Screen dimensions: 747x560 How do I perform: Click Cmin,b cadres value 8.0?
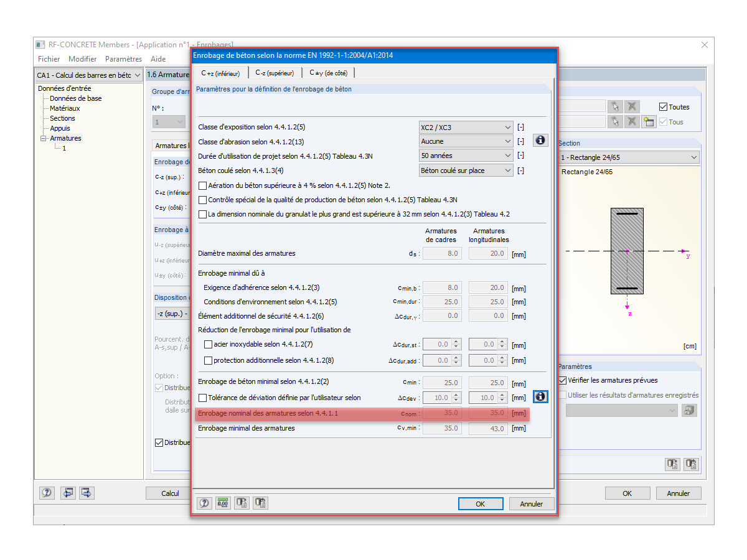click(442, 287)
